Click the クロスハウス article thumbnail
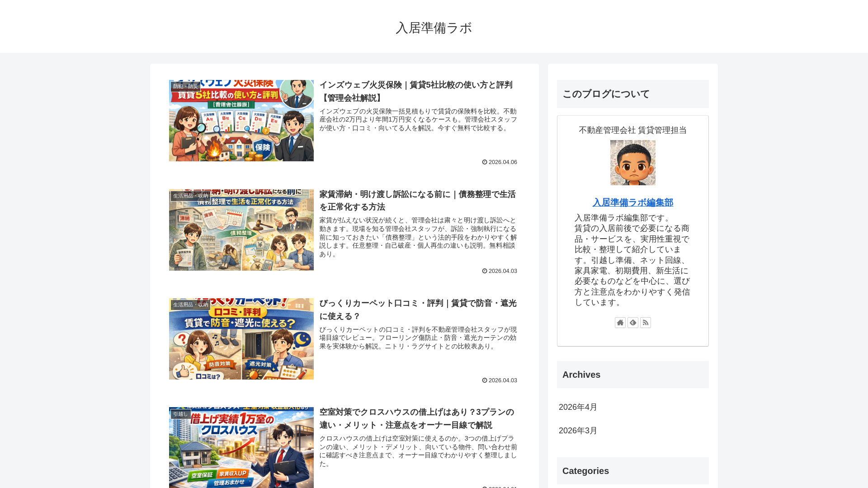868x488 pixels. point(241,447)
